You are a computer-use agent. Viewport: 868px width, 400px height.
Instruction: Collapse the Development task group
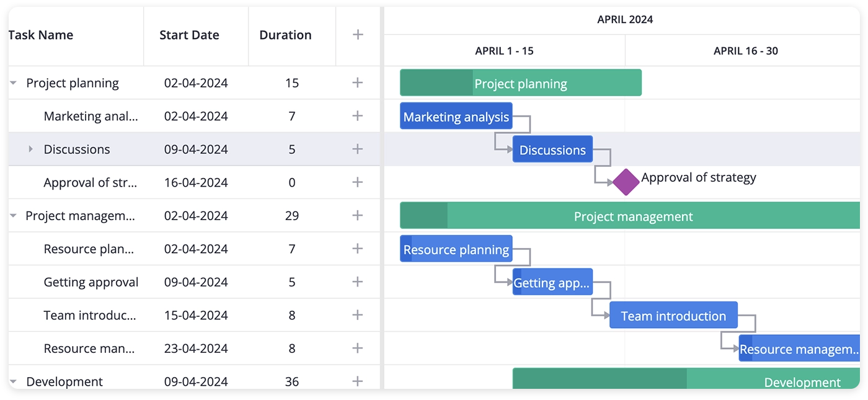tap(13, 382)
